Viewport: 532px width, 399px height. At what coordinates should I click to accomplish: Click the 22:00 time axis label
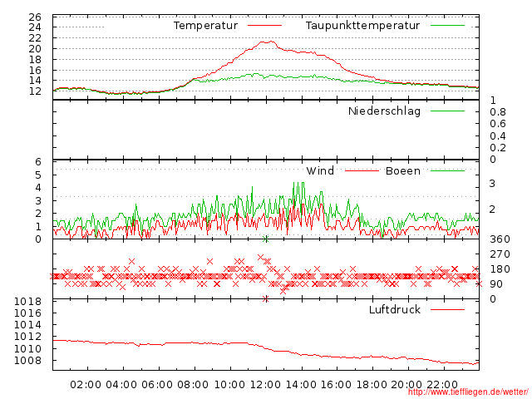pos(442,385)
